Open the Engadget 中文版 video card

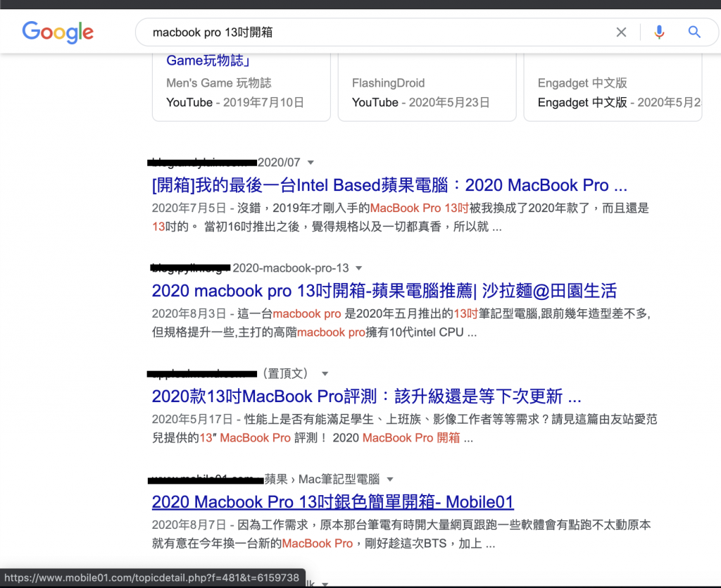coord(613,87)
